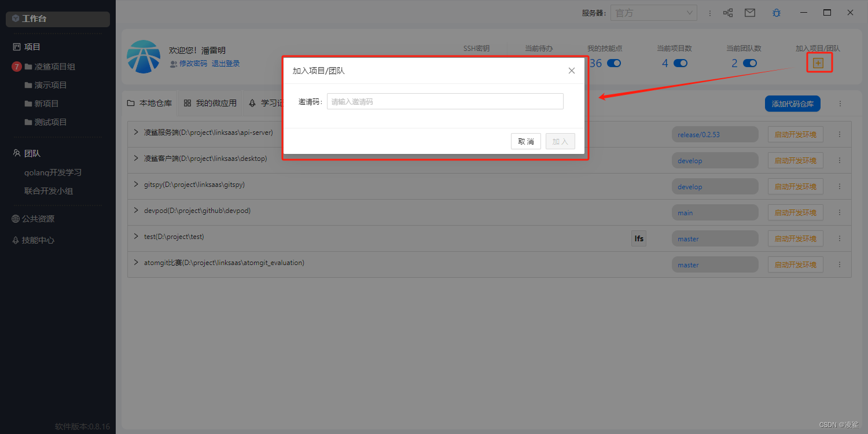Click the people icon beside 修改密码

pyautogui.click(x=174, y=64)
